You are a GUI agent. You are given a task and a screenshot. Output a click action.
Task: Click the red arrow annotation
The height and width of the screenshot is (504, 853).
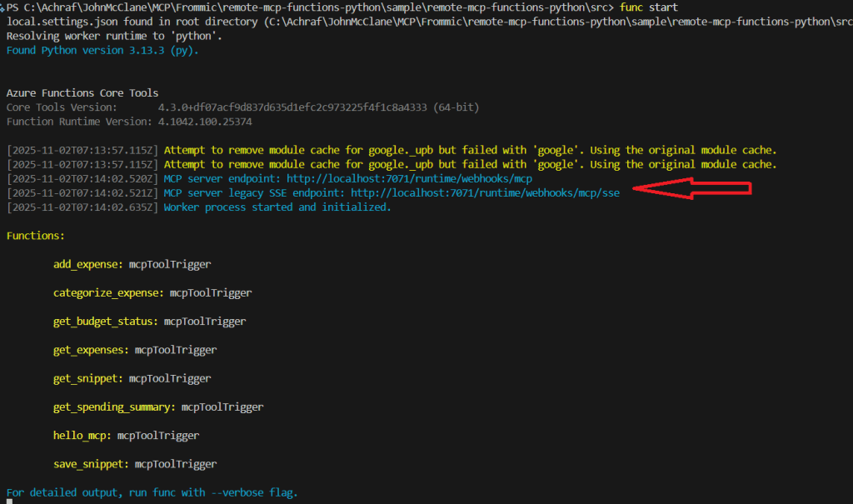[691, 190]
